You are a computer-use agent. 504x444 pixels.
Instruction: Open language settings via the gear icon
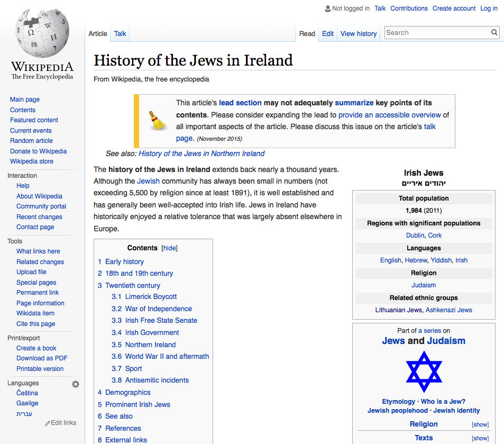click(76, 384)
